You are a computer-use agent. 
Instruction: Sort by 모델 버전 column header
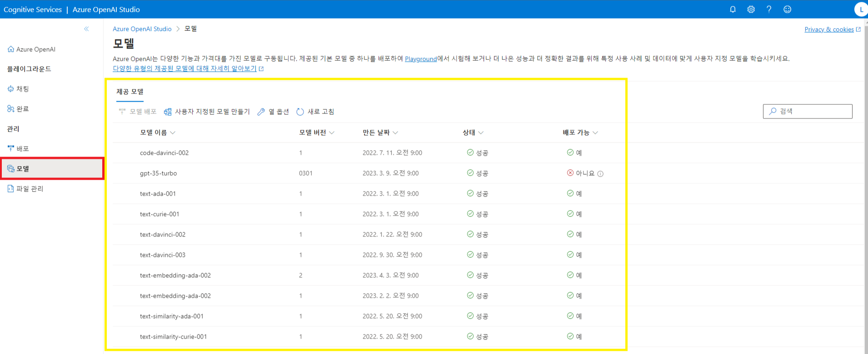point(317,133)
